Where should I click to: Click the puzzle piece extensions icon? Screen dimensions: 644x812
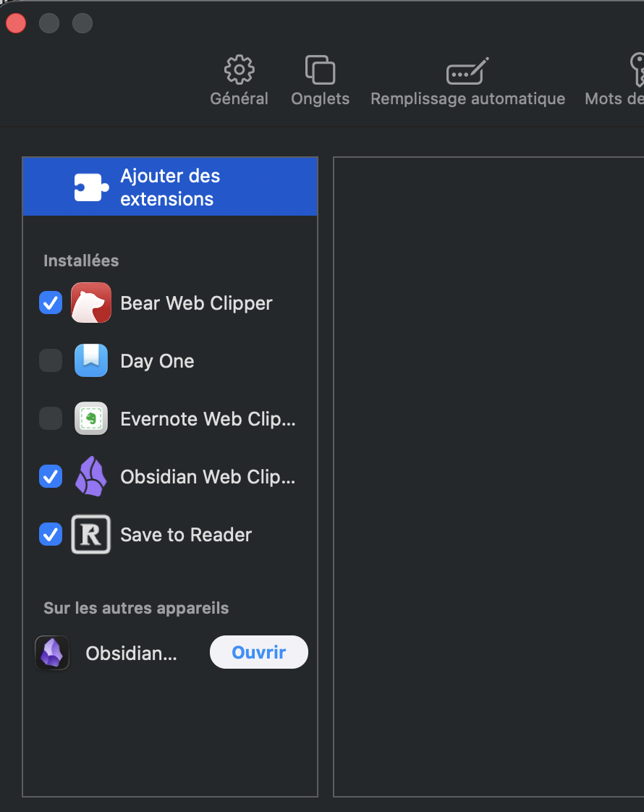point(92,187)
